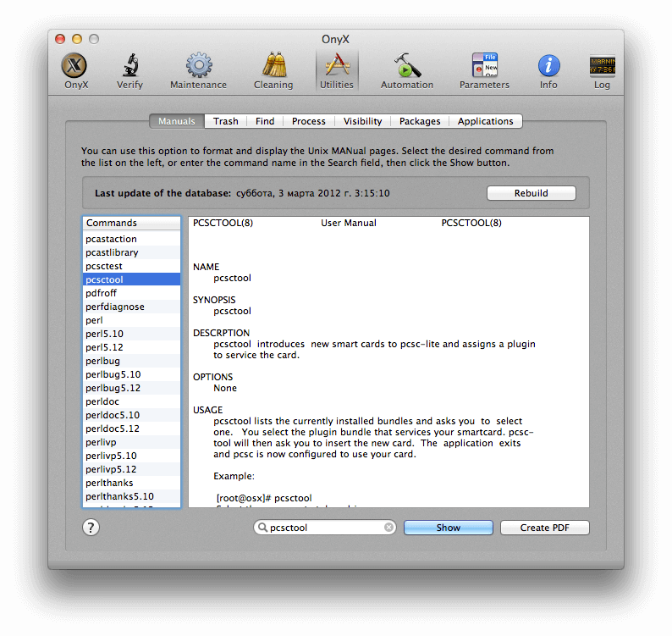Select the highlighted pcsctool command
672x636 pixels.
coord(131,279)
